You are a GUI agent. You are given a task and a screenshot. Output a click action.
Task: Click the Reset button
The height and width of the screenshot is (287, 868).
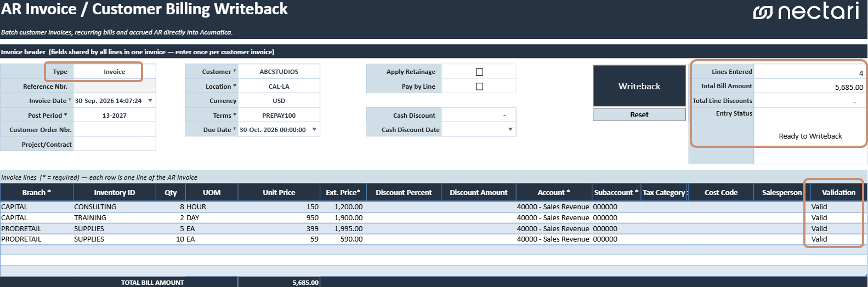639,114
